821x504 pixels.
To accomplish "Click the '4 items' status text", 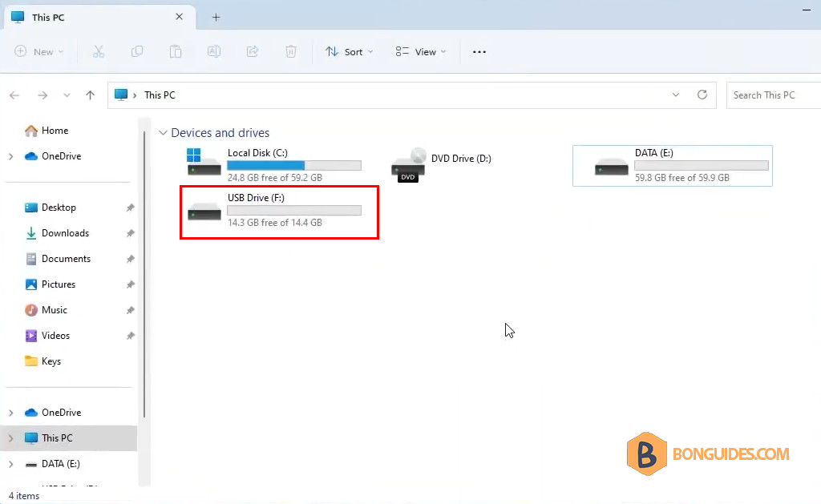I will tap(24, 496).
